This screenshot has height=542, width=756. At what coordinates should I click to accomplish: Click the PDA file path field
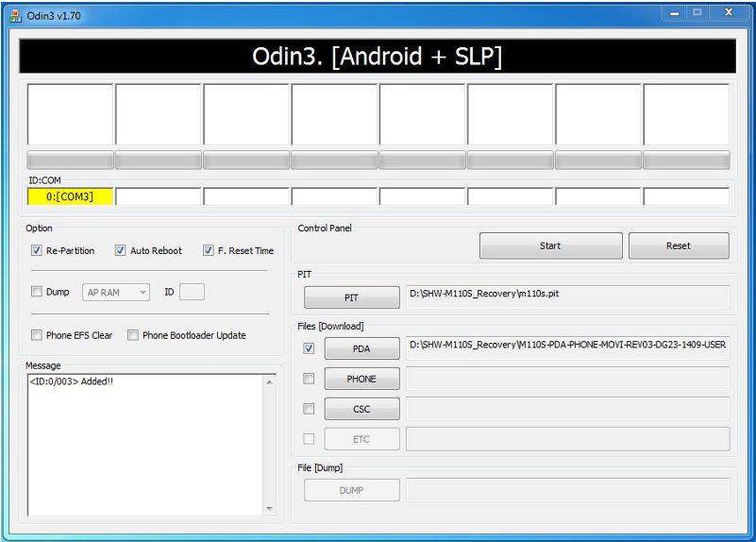click(568, 347)
